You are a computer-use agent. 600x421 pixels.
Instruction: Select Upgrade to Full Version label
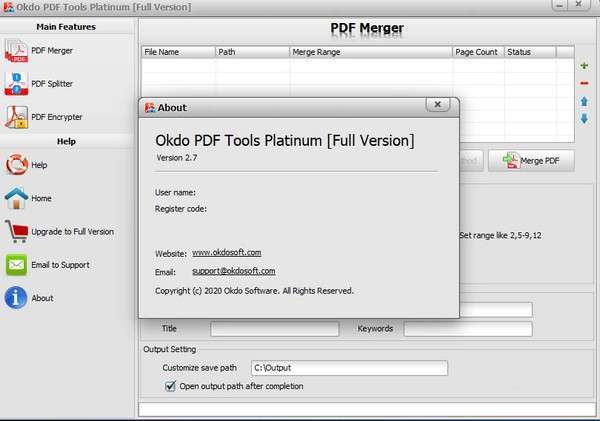[x=72, y=232]
